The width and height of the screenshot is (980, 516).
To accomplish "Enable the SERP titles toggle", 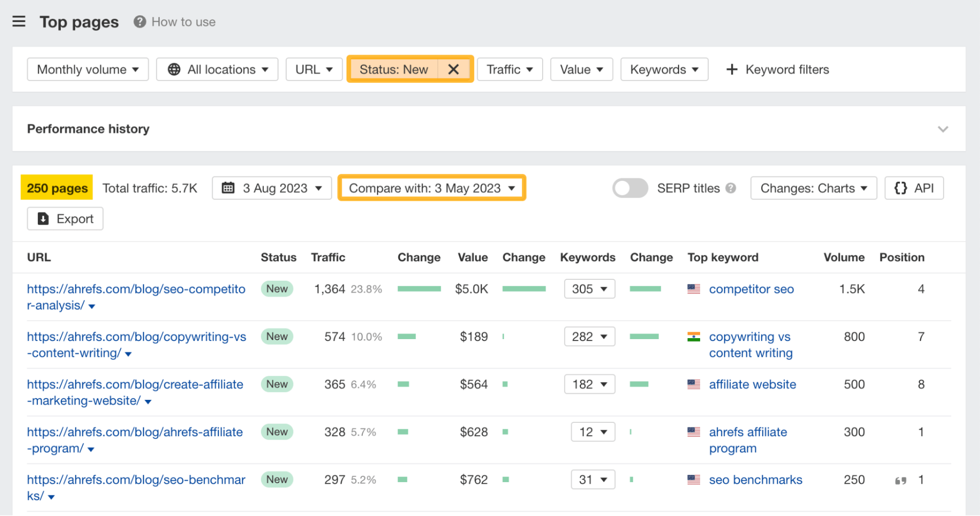I will coord(630,188).
